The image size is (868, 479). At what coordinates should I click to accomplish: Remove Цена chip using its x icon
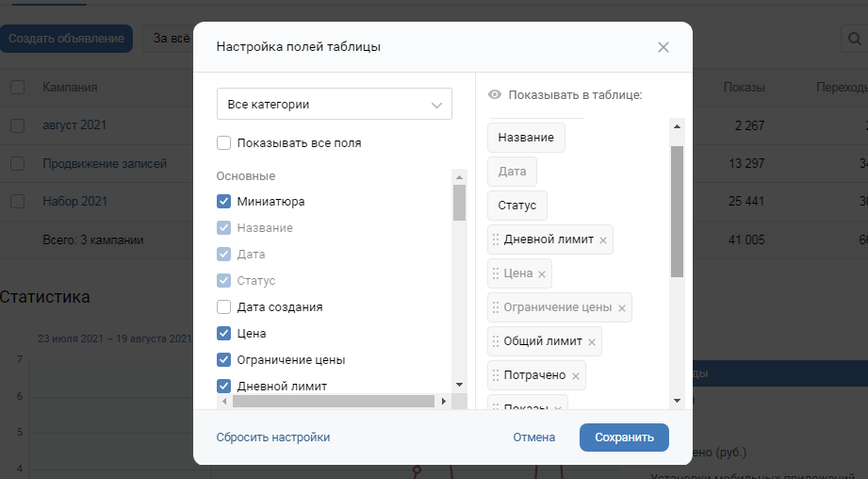pos(542,274)
